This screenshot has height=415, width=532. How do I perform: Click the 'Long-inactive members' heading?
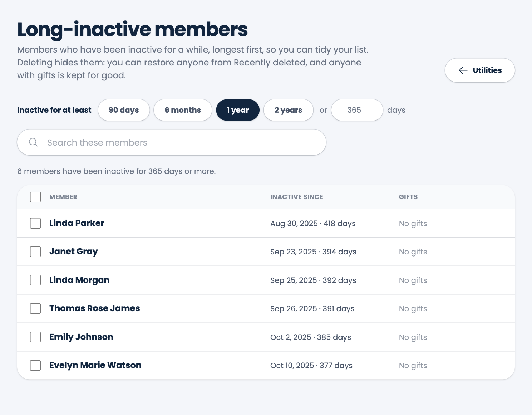[x=133, y=30]
